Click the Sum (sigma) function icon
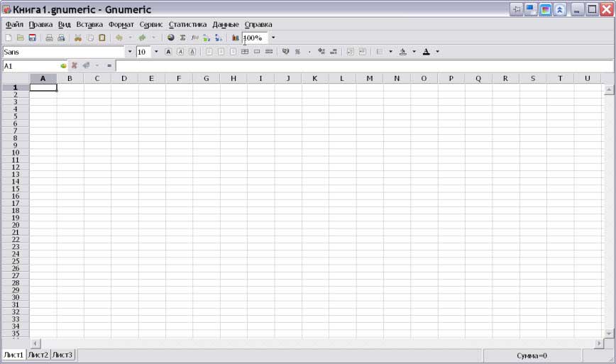The image size is (616, 364). pos(182,38)
